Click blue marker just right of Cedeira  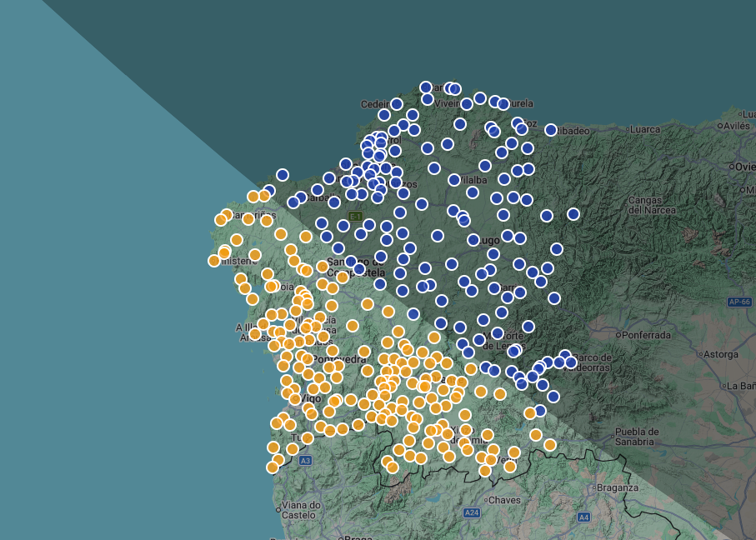point(397,104)
